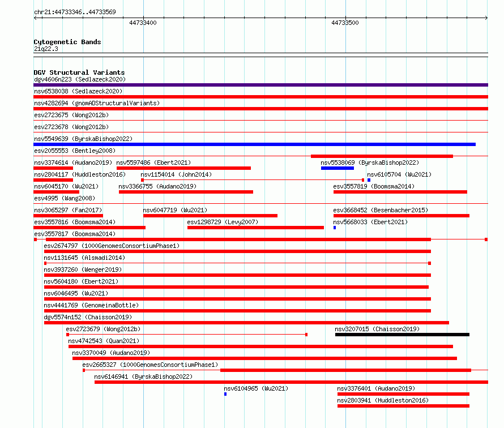Select nsv4282694 (gnomADStructuralVariants) label
The height and width of the screenshot is (428, 504).
[97, 103]
